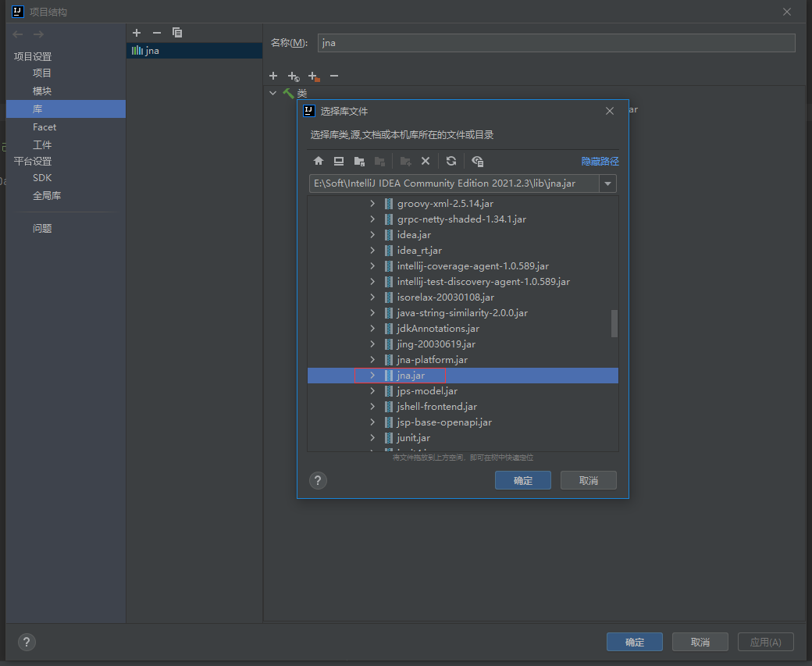Close the 项目结构 window
The width and height of the screenshot is (812, 666).
pyautogui.click(x=787, y=12)
